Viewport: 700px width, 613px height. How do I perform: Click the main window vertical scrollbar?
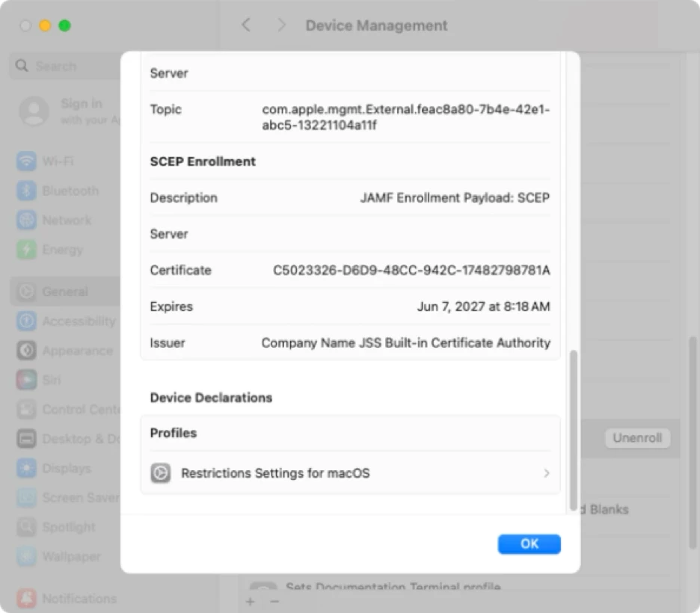click(693, 442)
